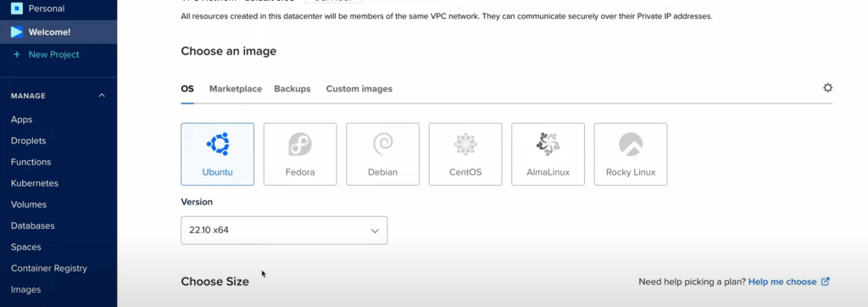
Task: Click the Welcome! project play icon
Action: (x=17, y=32)
